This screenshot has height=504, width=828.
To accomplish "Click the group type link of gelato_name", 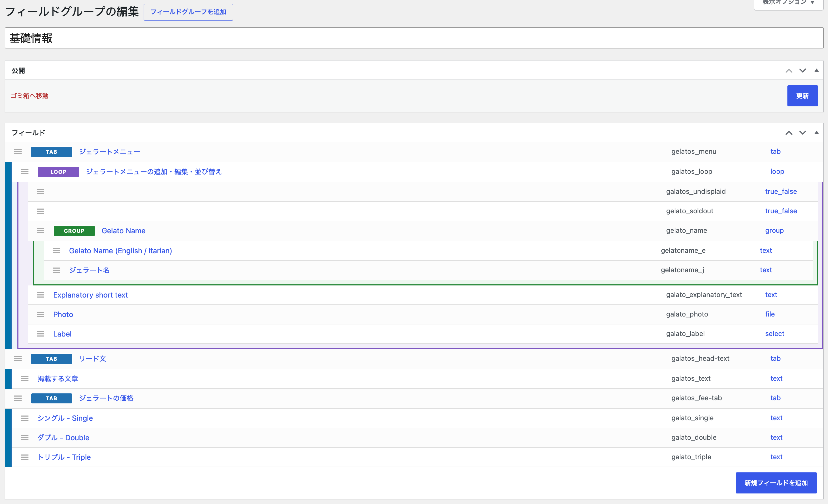I will click(774, 231).
